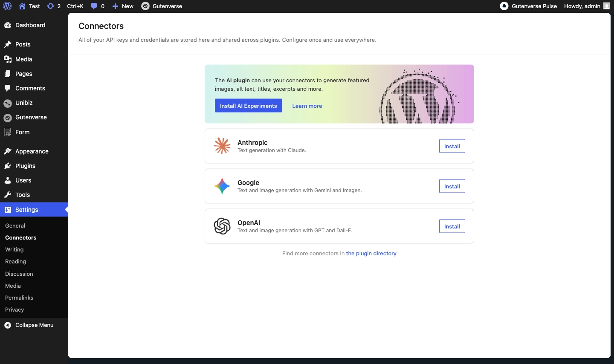This screenshot has width=614, height=364.
Task: Follow the plugin directory link
Action: tap(371, 253)
